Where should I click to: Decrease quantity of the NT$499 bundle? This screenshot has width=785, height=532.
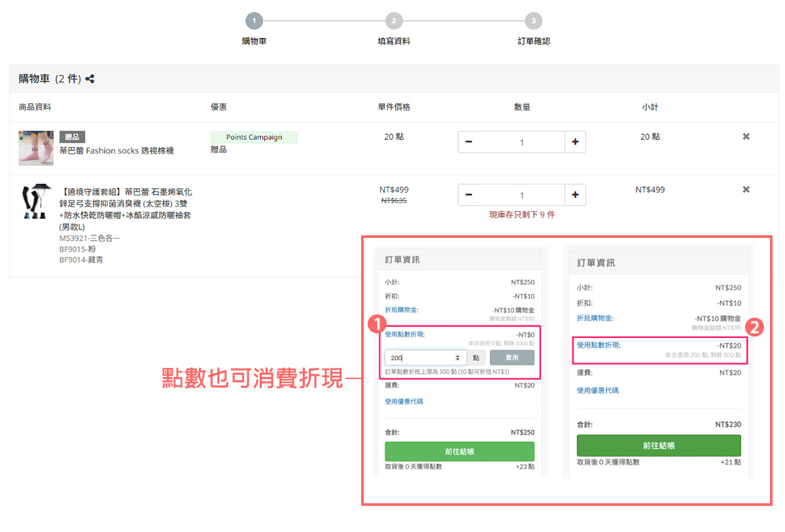point(469,195)
